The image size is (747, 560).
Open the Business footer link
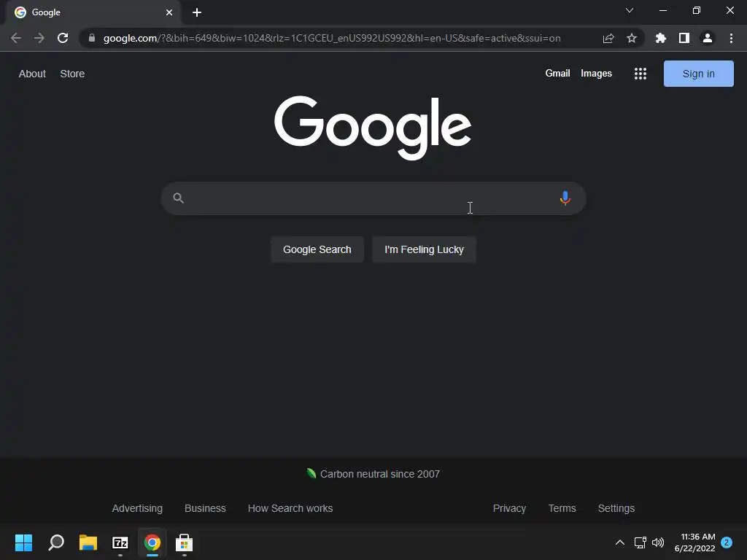click(205, 508)
